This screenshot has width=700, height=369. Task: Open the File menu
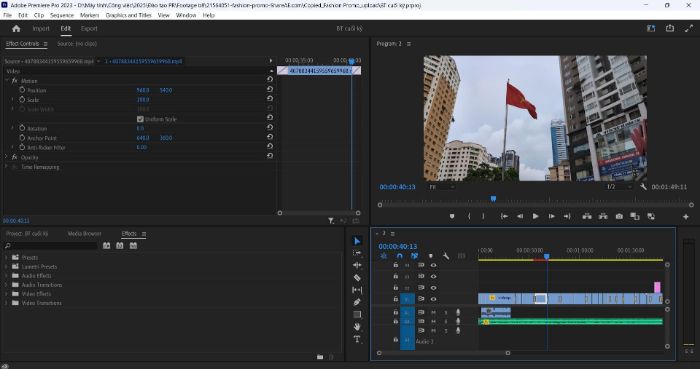pyautogui.click(x=7, y=15)
